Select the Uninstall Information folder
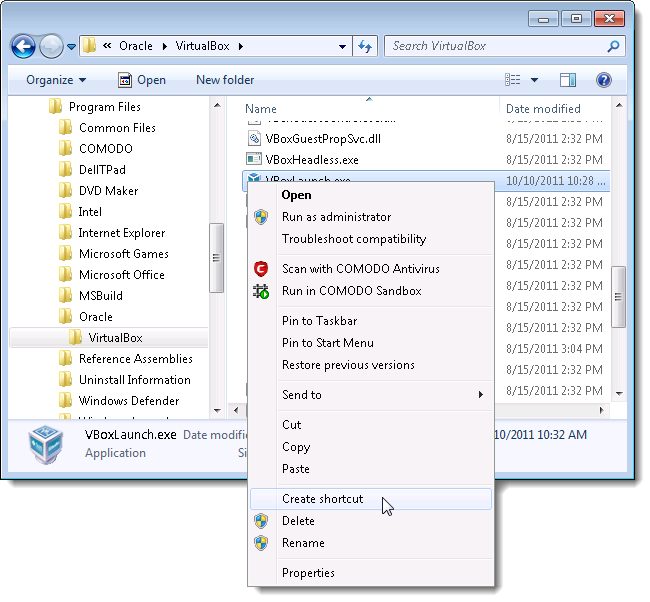The height and width of the screenshot is (602, 650). 135,380
